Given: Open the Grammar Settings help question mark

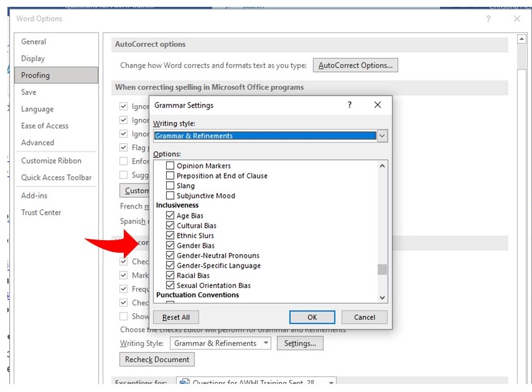Looking at the screenshot, I should coord(350,105).
